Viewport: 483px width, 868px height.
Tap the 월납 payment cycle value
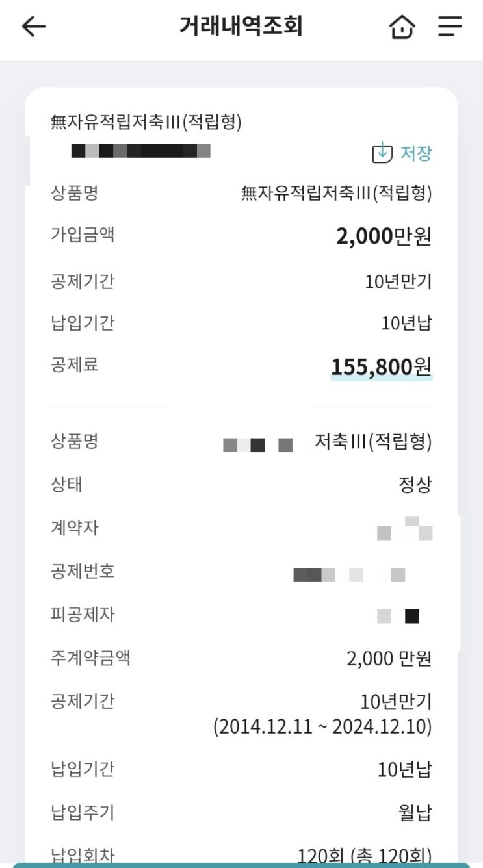pos(415,813)
